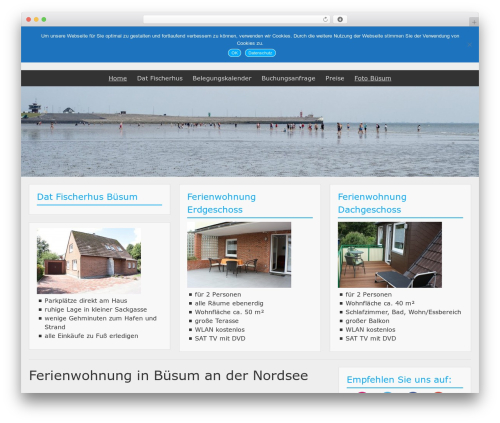Open Belegungskalender menu item
The height and width of the screenshot is (423, 500).
[x=222, y=78]
